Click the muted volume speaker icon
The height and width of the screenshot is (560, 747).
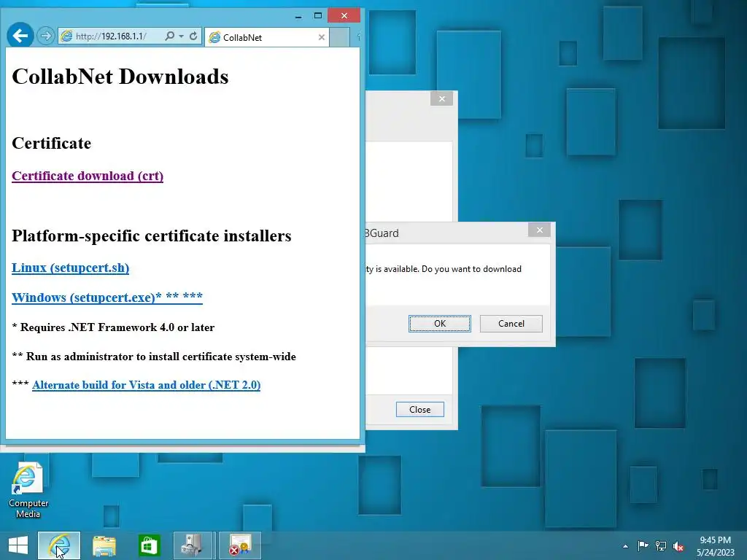point(678,546)
